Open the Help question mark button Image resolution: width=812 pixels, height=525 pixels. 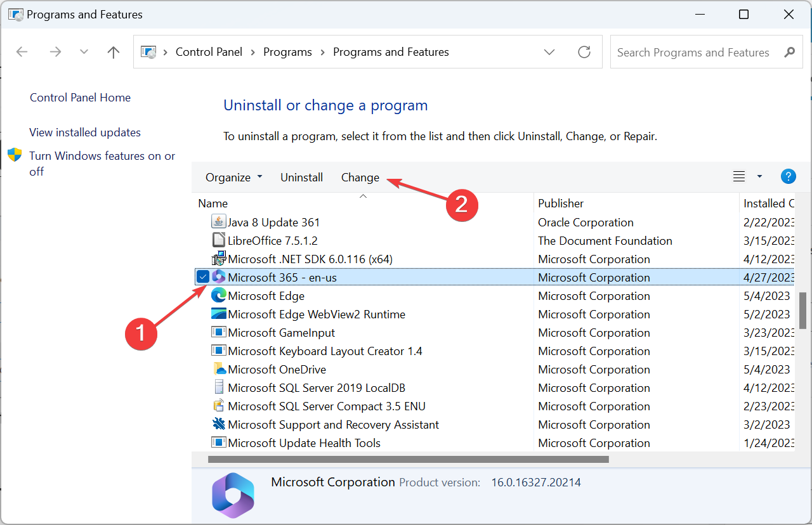(788, 177)
